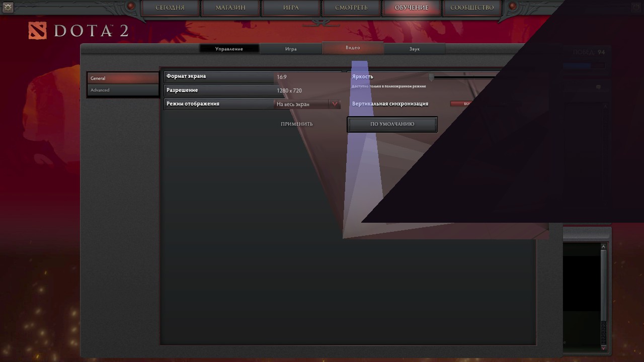The image size is (644, 362).
Task: Click the chat panel scroll up arrow
Action: [604, 246]
